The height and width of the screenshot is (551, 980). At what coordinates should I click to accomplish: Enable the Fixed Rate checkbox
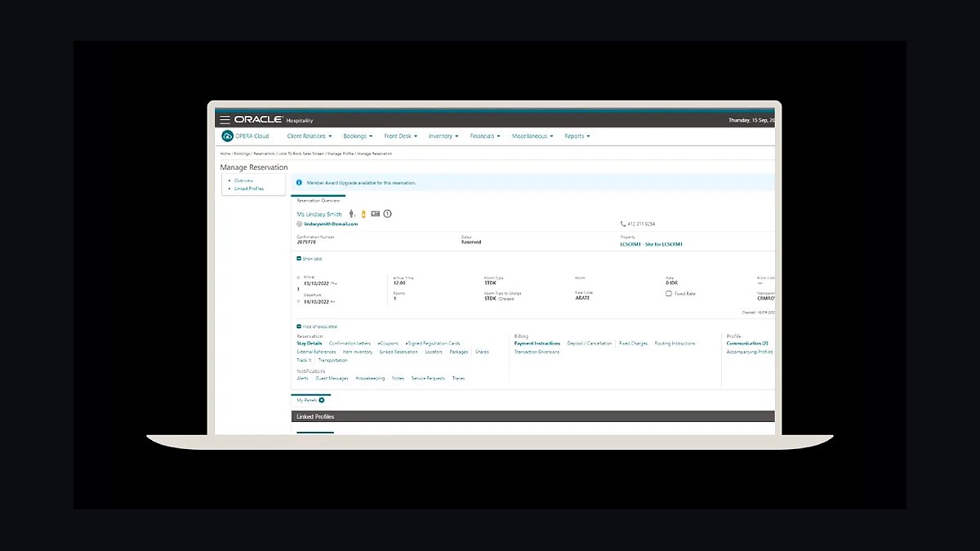pyautogui.click(x=669, y=293)
